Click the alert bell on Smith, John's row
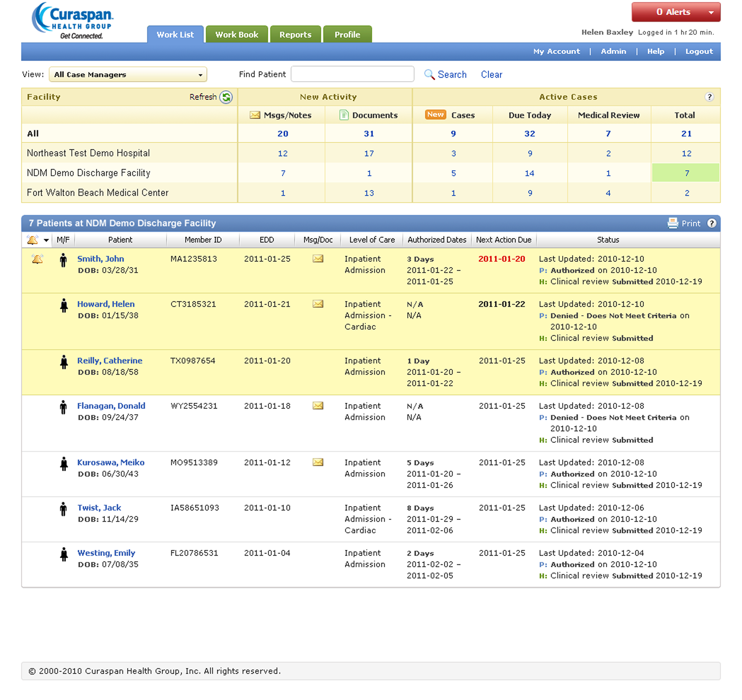This screenshot has height=700, width=742. (x=37, y=259)
